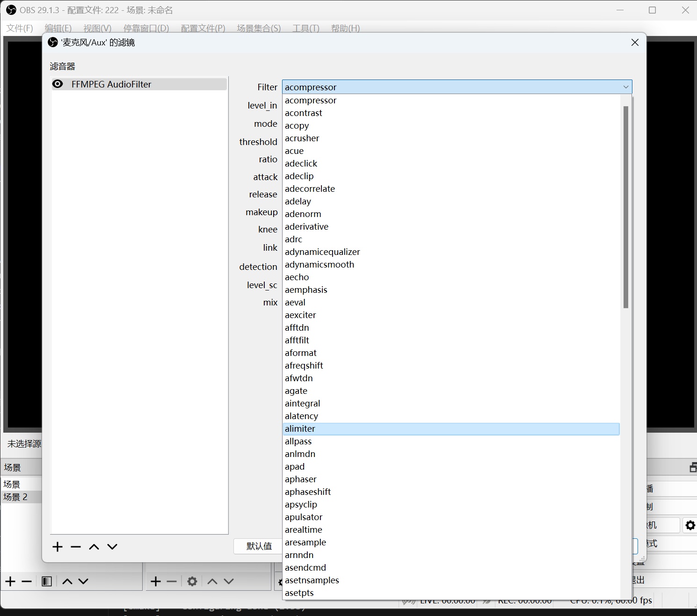Open the 编辑(E) menu
The width and height of the screenshot is (697, 616).
(58, 28)
